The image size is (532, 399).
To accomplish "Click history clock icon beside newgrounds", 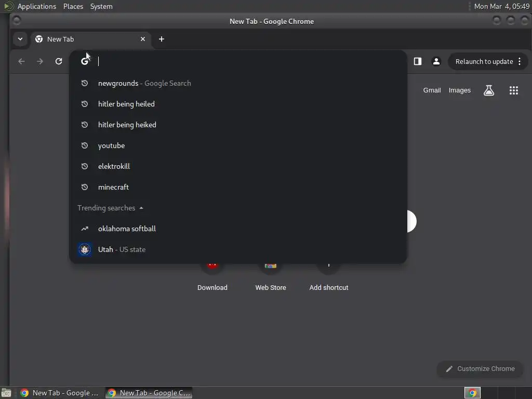I will [x=85, y=83].
